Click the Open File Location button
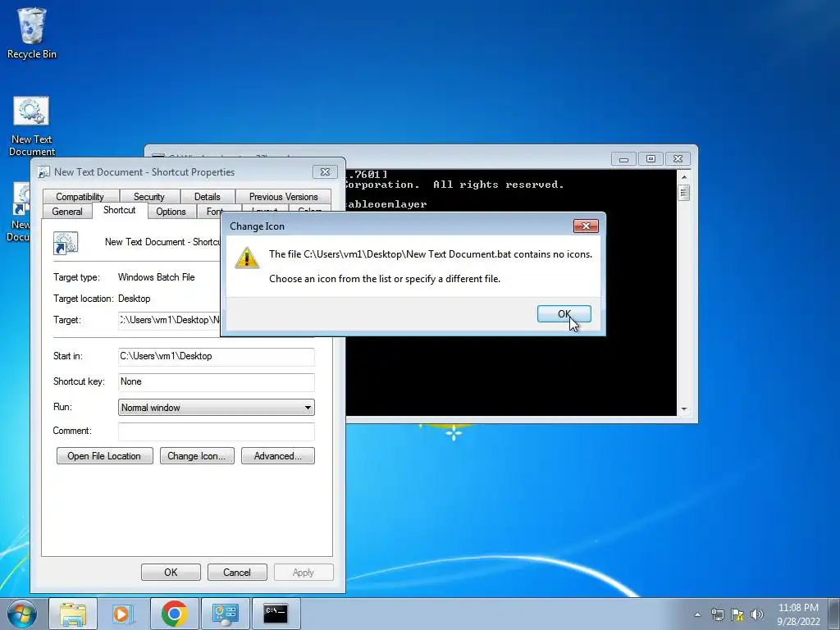The height and width of the screenshot is (630, 840). click(104, 456)
